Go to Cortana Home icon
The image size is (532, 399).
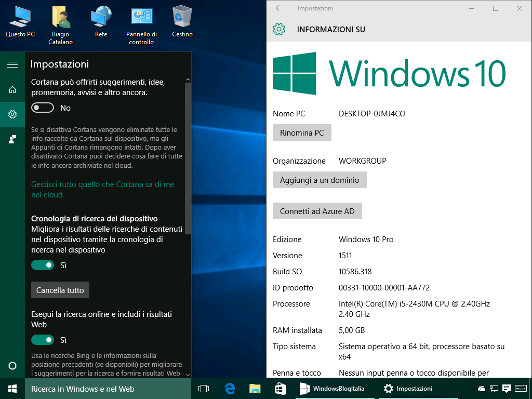pos(12,89)
